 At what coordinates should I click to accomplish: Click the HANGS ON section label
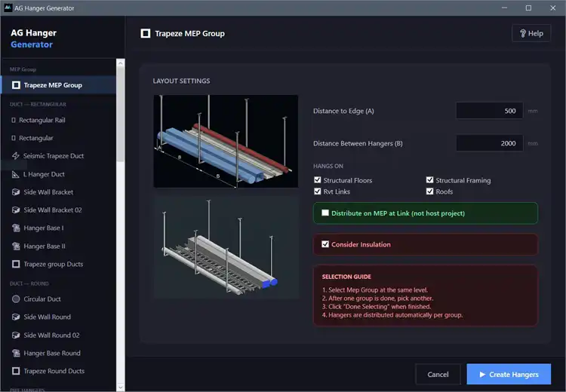coord(328,167)
